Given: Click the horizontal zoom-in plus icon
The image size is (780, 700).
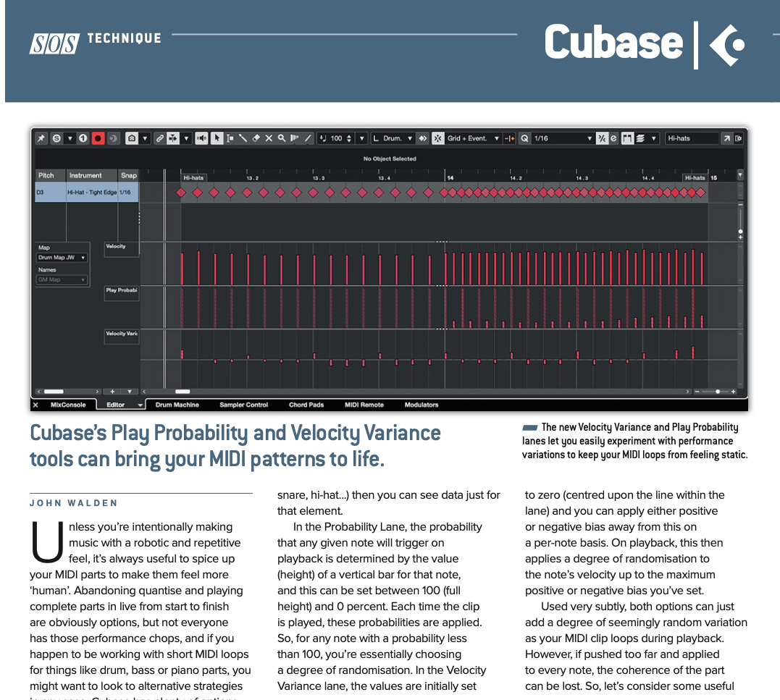Looking at the screenshot, I should pos(733,392).
